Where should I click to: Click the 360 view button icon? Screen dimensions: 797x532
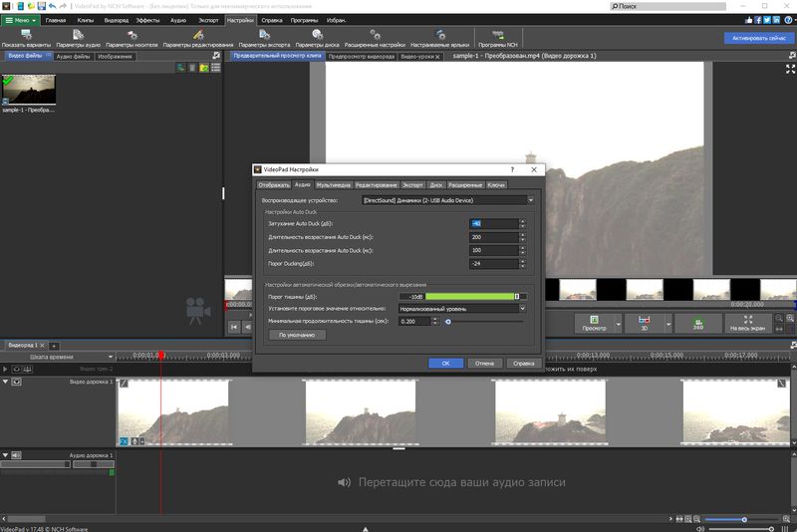coord(698,320)
